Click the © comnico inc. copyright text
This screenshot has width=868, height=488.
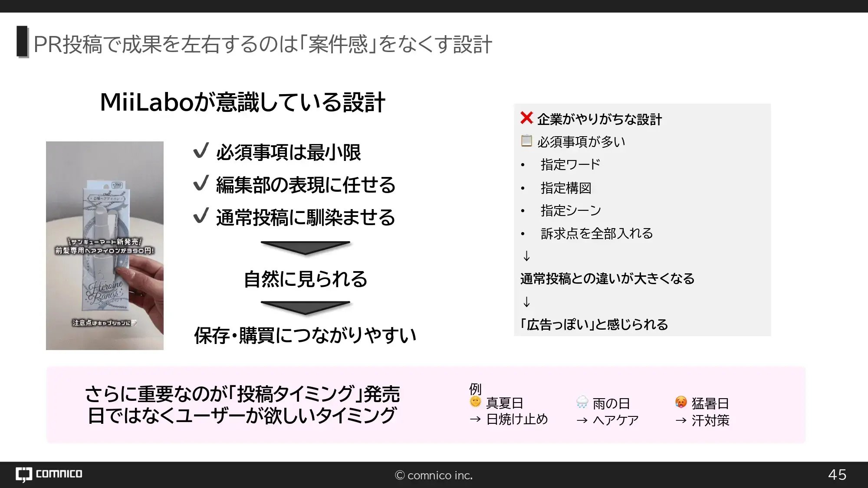[434, 475]
